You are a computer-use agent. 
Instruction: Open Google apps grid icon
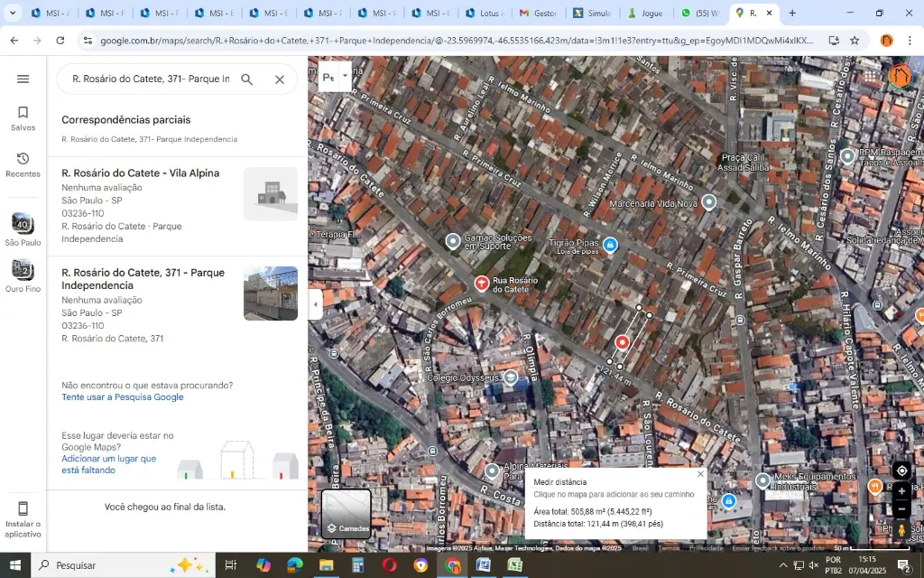point(870,76)
